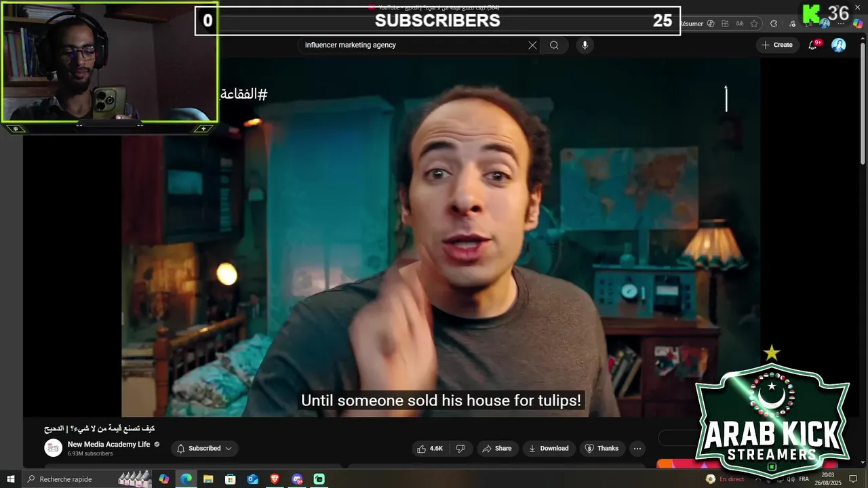This screenshot has height=488, width=868.
Task: Add page to favorites star icon
Action: click(x=754, y=24)
